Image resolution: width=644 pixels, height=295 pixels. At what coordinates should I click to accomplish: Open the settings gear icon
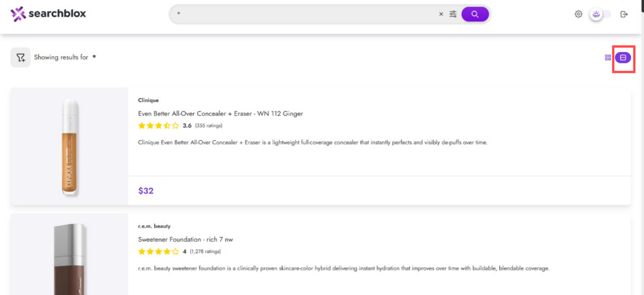click(578, 14)
